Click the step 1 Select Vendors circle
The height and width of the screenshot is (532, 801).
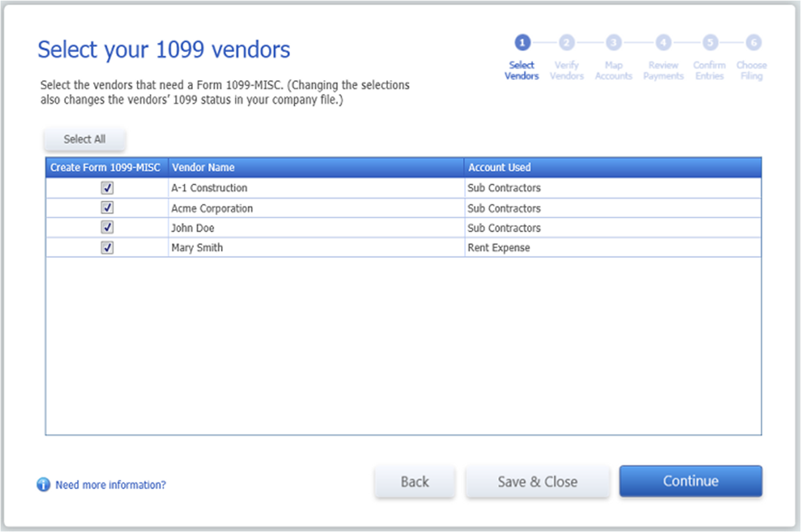(x=521, y=42)
